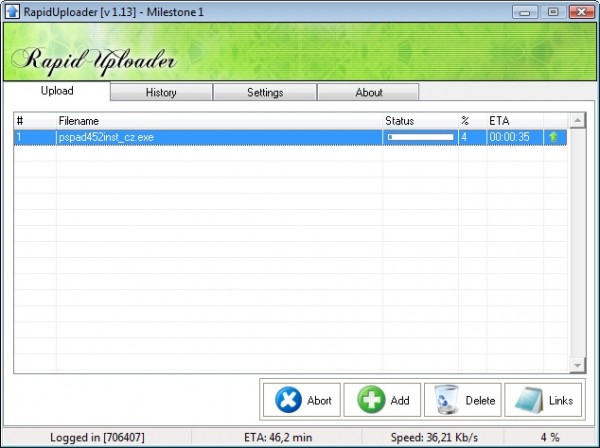
Task: Open the Settings tab
Action: click(x=265, y=92)
